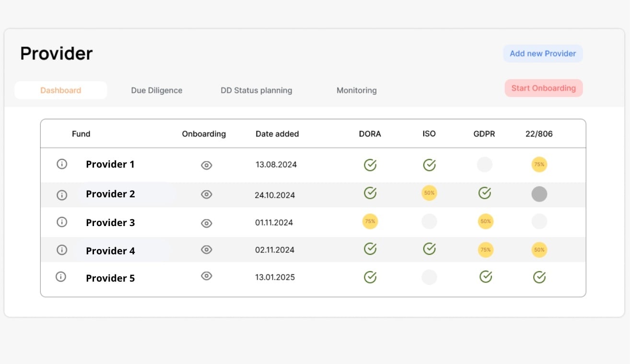Click the dark gray 22/806 circle for Provider 2

pos(539,194)
